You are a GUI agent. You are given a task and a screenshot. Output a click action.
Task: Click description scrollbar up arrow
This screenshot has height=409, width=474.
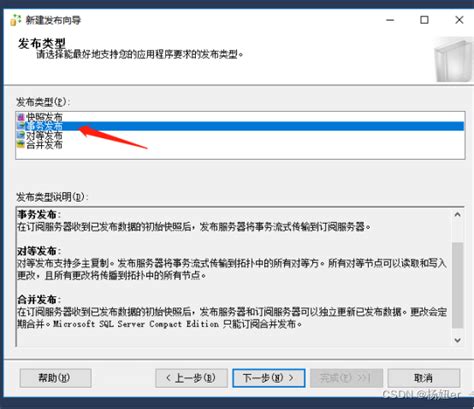458,215
